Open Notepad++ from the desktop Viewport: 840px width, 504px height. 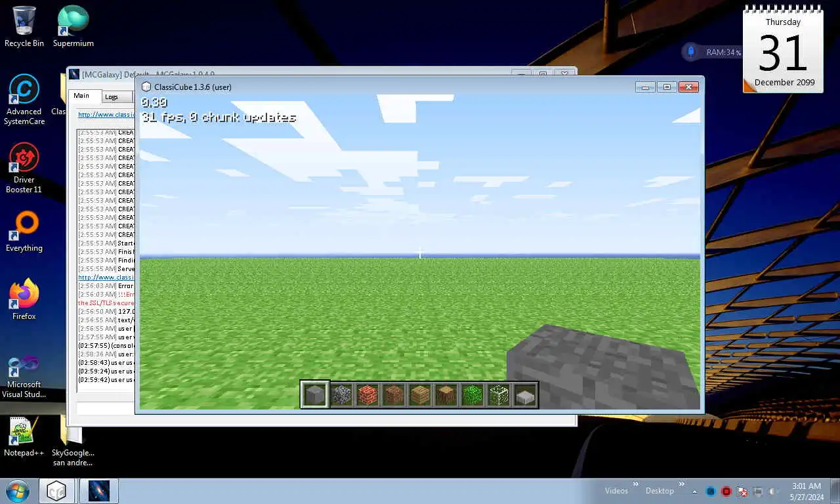[x=24, y=436]
